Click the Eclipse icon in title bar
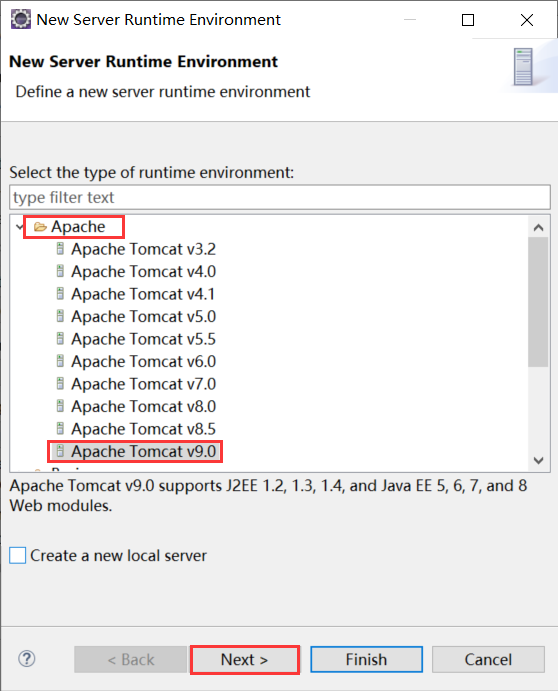 (21, 19)
